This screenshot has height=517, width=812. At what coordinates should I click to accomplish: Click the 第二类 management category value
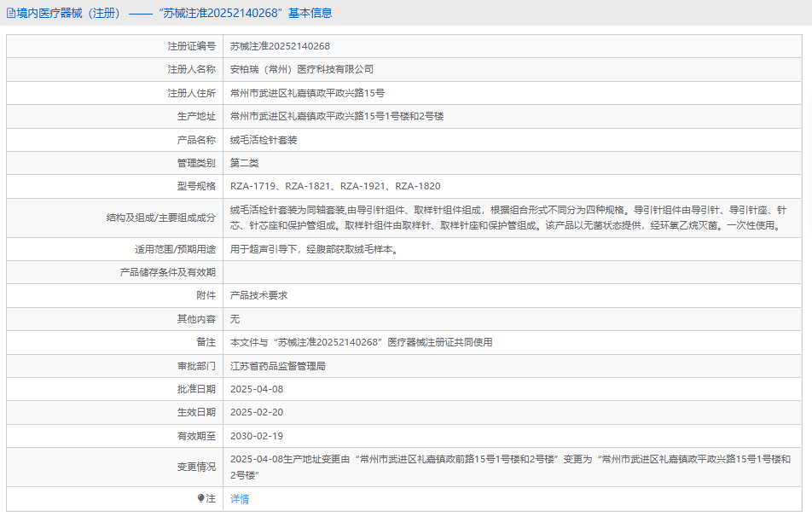245,162
